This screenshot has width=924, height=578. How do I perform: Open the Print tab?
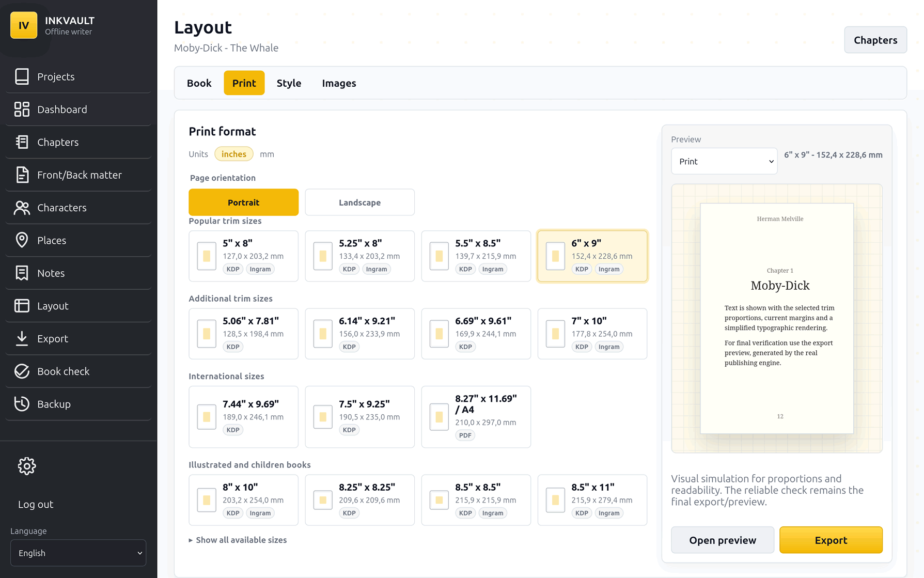244,83
